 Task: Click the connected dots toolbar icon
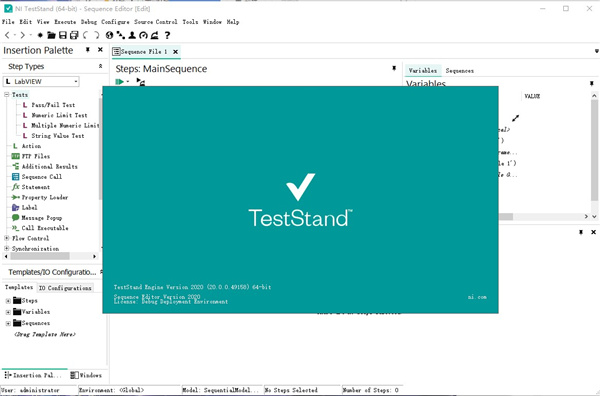(121, 35)
